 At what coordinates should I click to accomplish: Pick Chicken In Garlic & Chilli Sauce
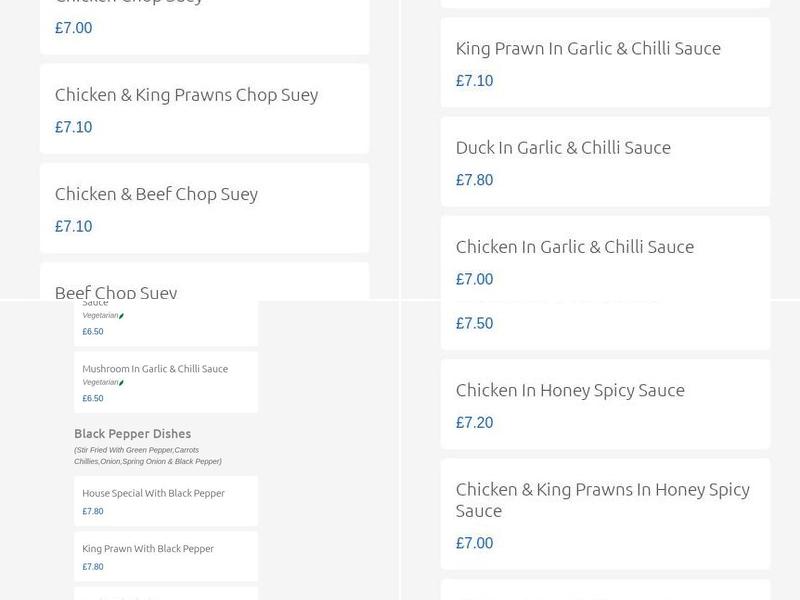(x=574, y=247)
